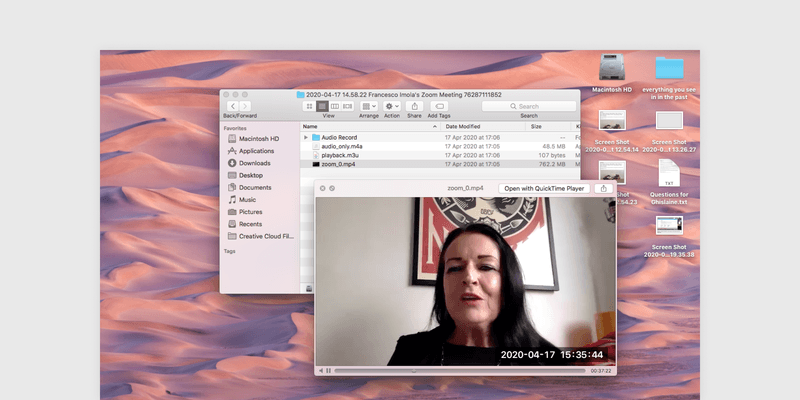
Task: Select the playback.m3u file row
Action: [x=345, y=155]
